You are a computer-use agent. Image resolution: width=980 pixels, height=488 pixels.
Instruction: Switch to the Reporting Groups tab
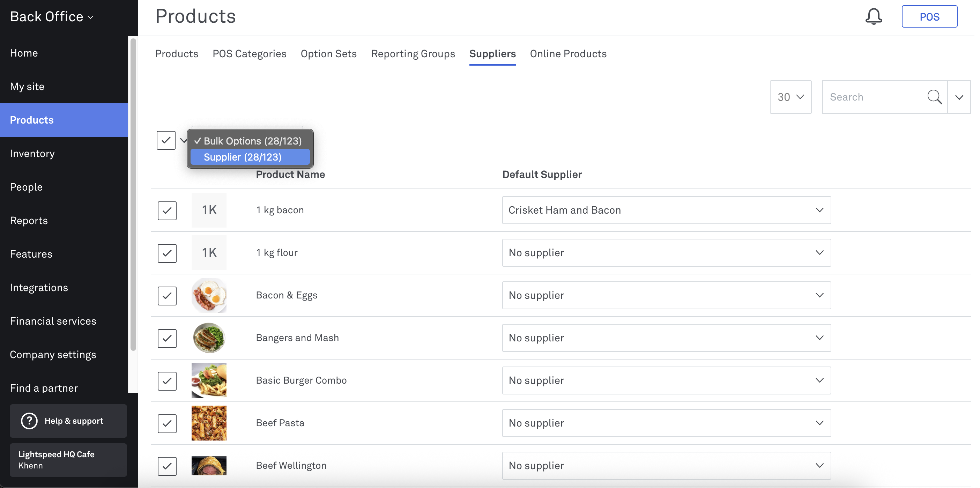tap(413, 54)
